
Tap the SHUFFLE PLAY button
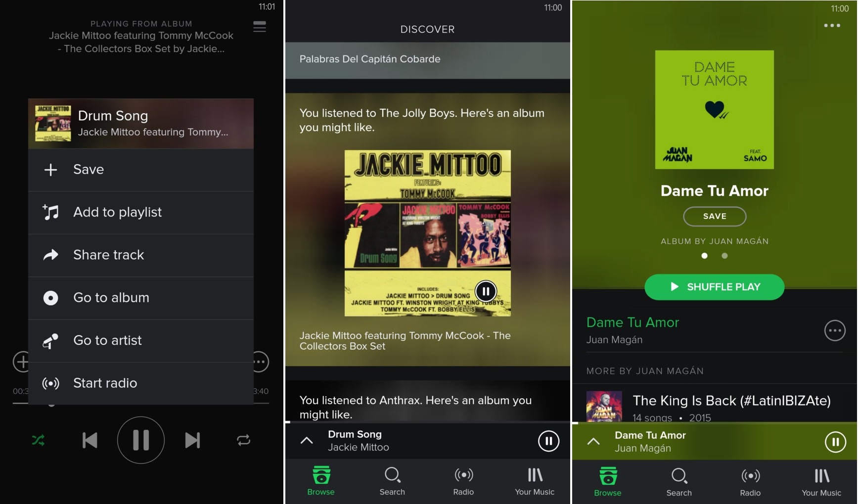(715, 287)
